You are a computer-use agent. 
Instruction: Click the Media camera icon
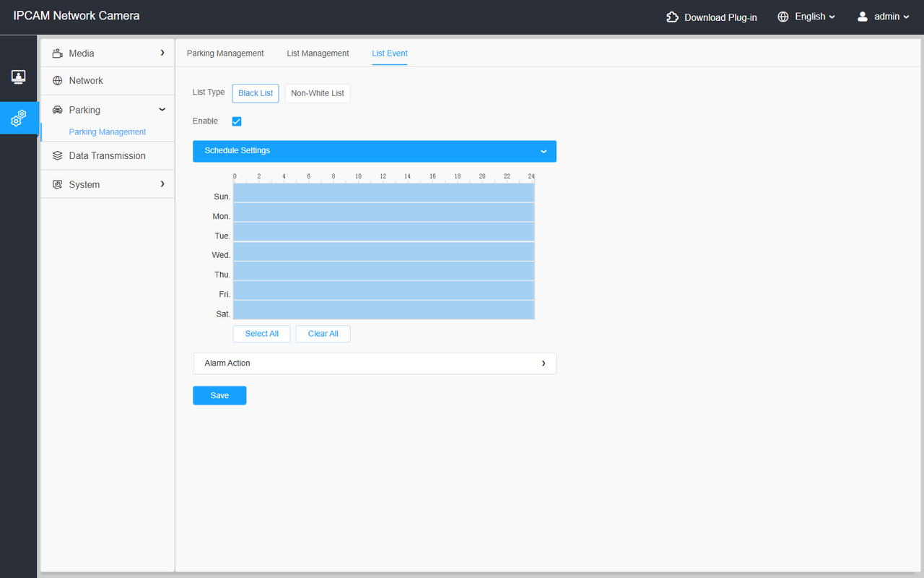58,53
